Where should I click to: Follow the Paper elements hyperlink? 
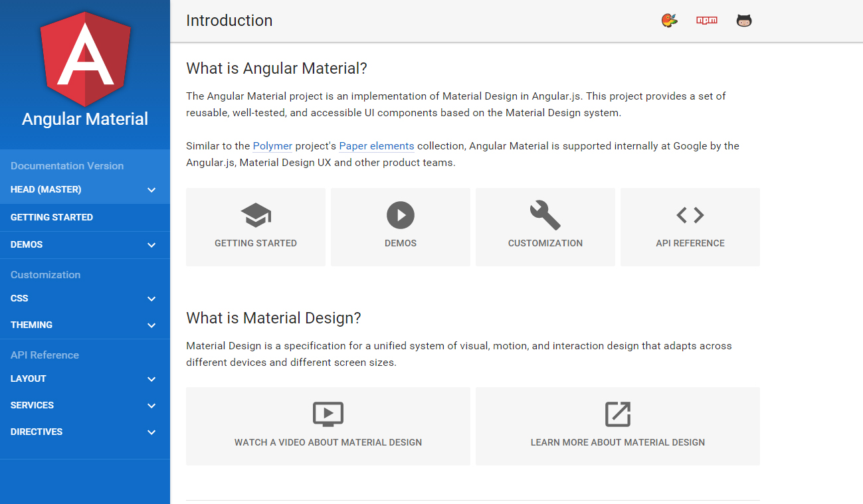(377, 146)
